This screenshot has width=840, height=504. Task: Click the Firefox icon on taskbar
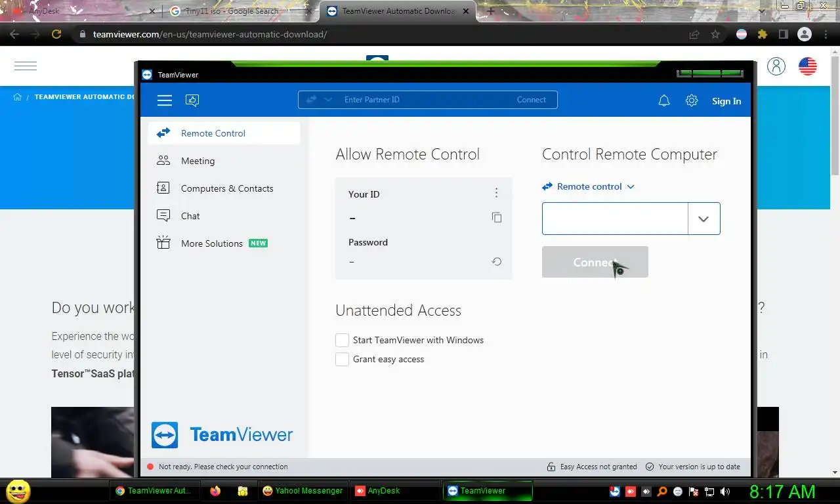pos(215,490)
